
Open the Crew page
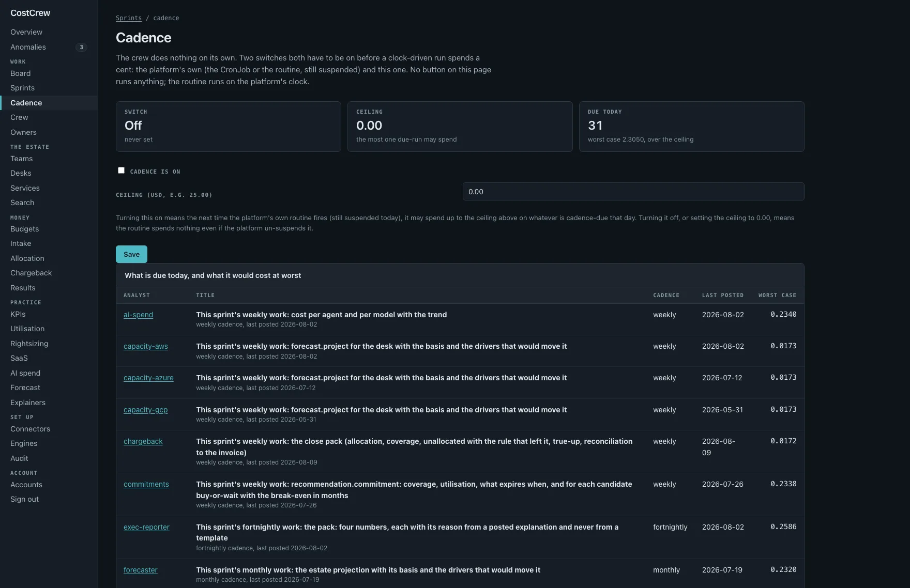(49, 117)
